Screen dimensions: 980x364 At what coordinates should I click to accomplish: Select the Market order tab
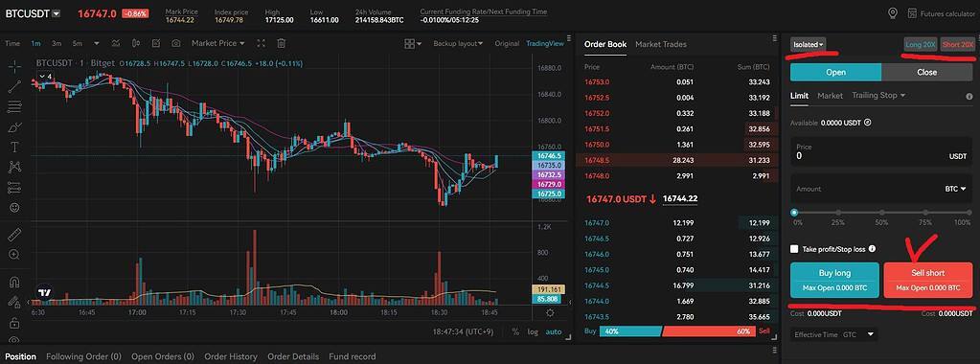pyautogui.click(x=830, y=96)
